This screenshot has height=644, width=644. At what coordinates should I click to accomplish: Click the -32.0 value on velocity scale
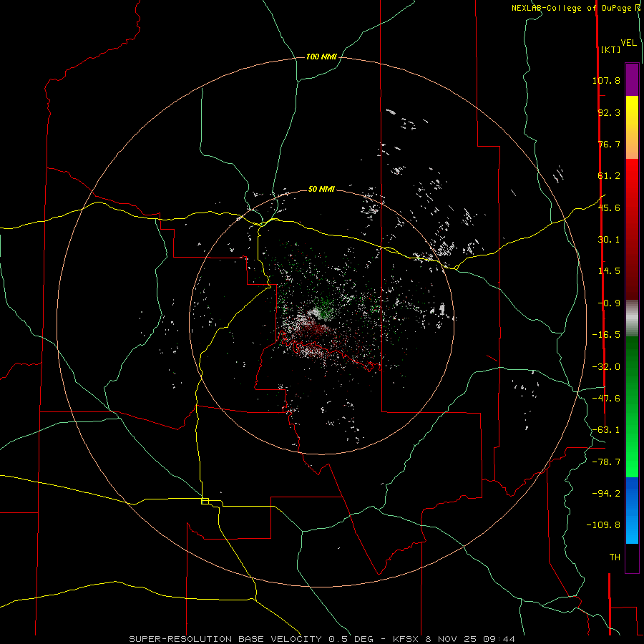click(x=606, y=367)
